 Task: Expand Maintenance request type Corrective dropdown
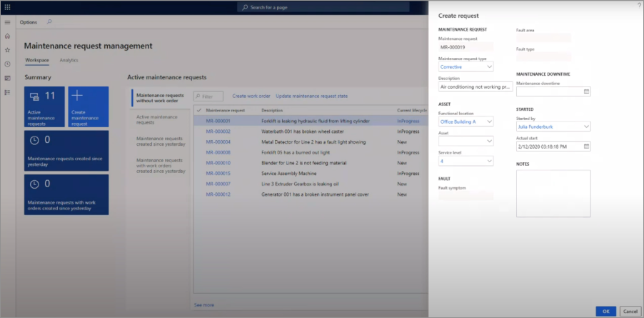click(x=489, y=66)
